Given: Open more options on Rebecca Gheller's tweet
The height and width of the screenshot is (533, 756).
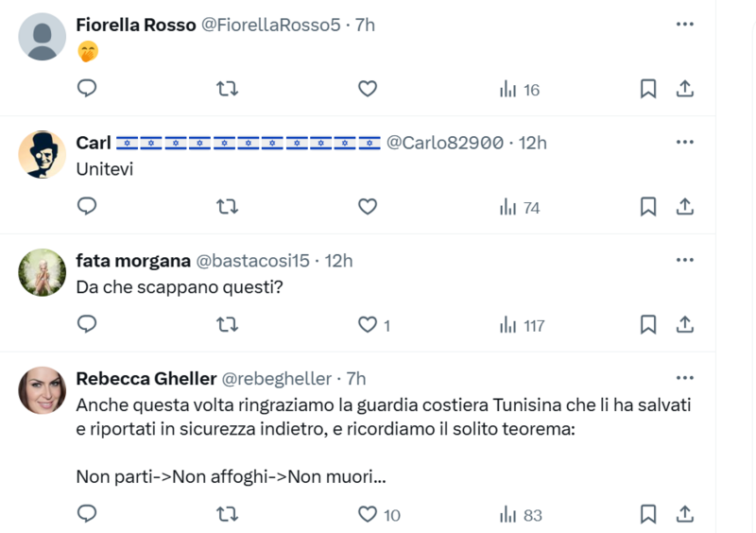Looking at the screenshot, I should point(685,378).
